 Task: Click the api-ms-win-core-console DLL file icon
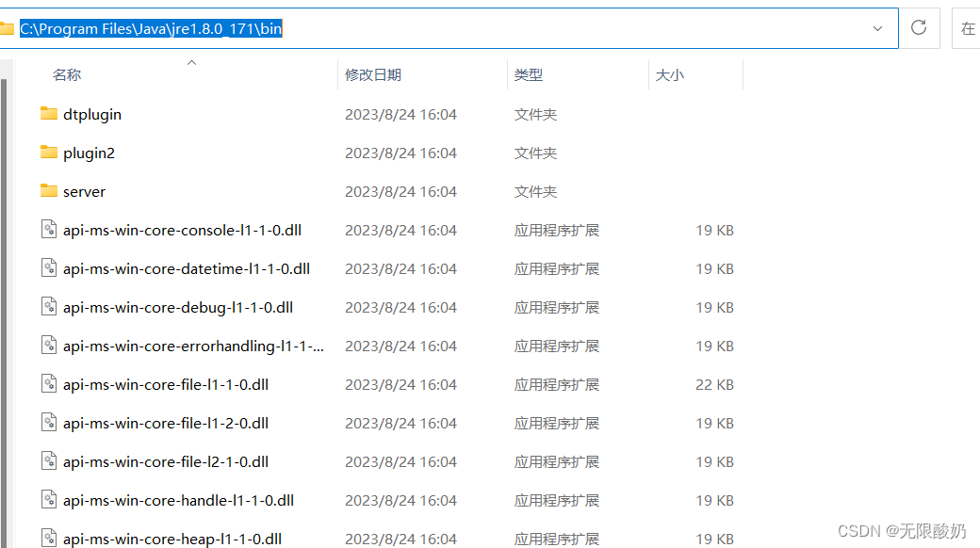coord(50,230)
